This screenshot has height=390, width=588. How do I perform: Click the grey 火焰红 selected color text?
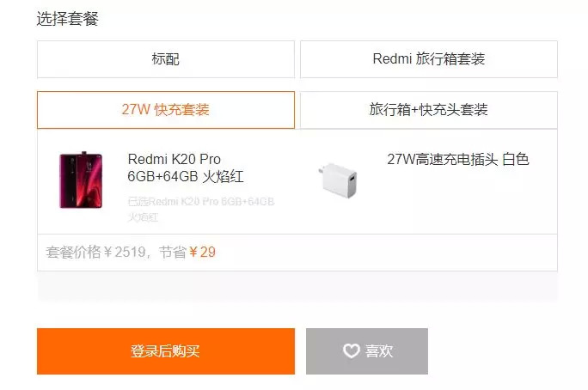click(x=143, y=217)
